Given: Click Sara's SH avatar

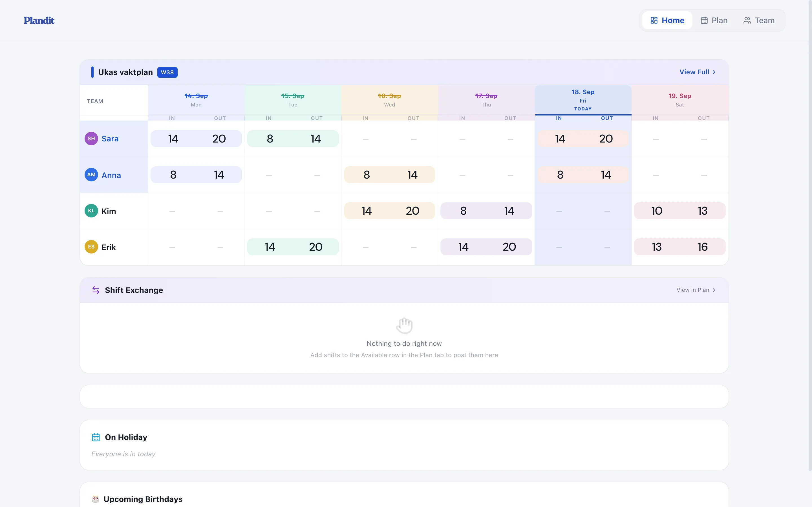Looking at the screenshot, I should 91,139.
